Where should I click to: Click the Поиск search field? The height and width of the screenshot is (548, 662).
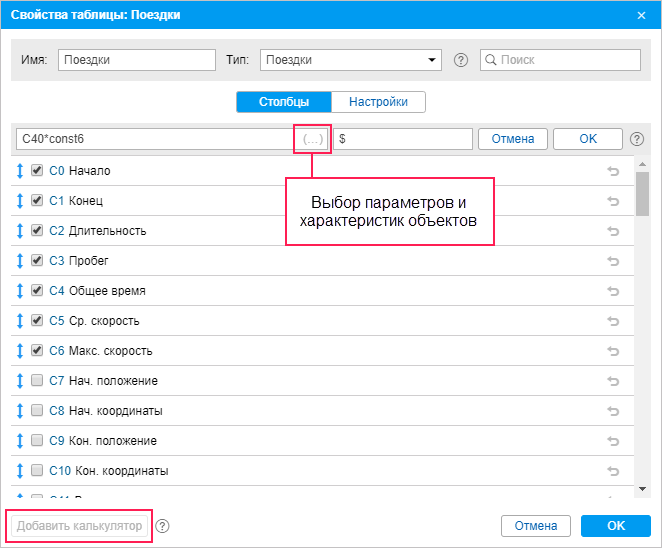click(x=560, y=60)
